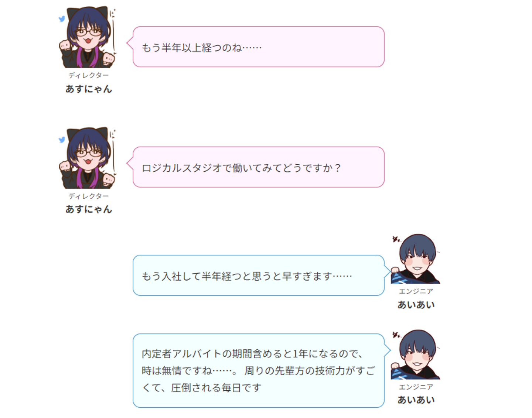Click the ディレクター label by 'もう半年以上経つのね' message
The width and height of the screenshot is (532, 418).
(89, 75)
